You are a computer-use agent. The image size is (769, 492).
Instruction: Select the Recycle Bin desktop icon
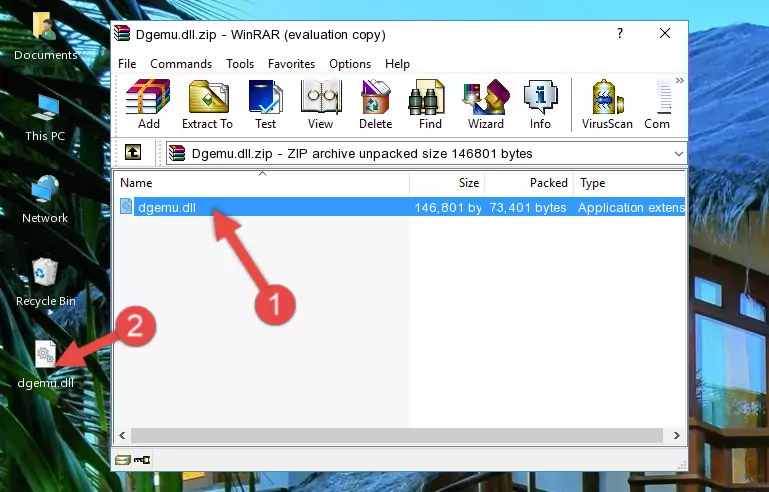(45, 282)
